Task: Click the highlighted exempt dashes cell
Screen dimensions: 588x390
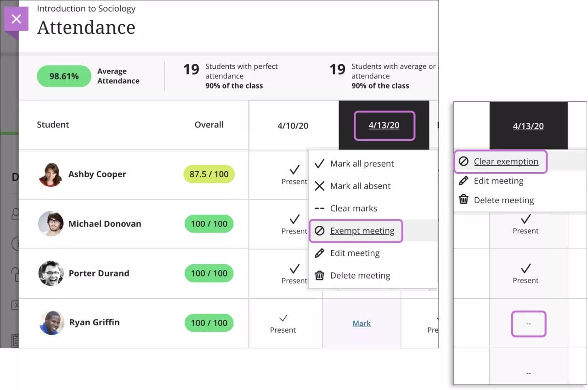Action: [x=528, y=324]
